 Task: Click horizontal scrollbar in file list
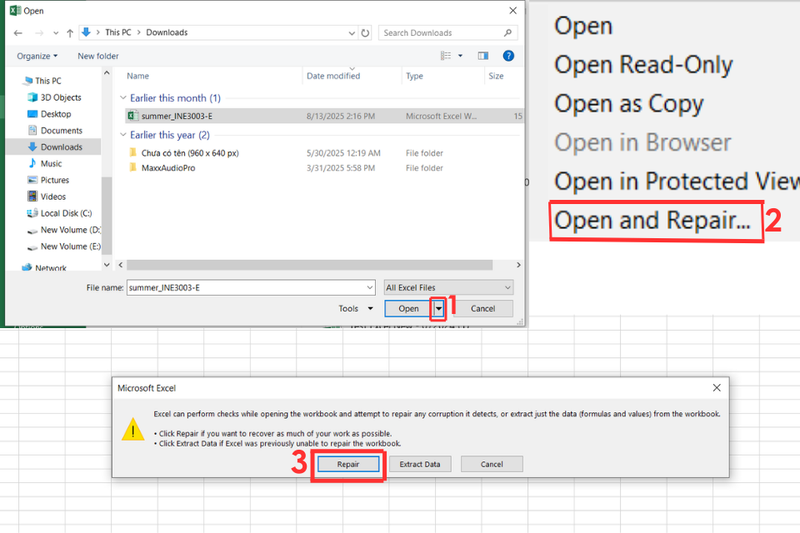point(310,265)
